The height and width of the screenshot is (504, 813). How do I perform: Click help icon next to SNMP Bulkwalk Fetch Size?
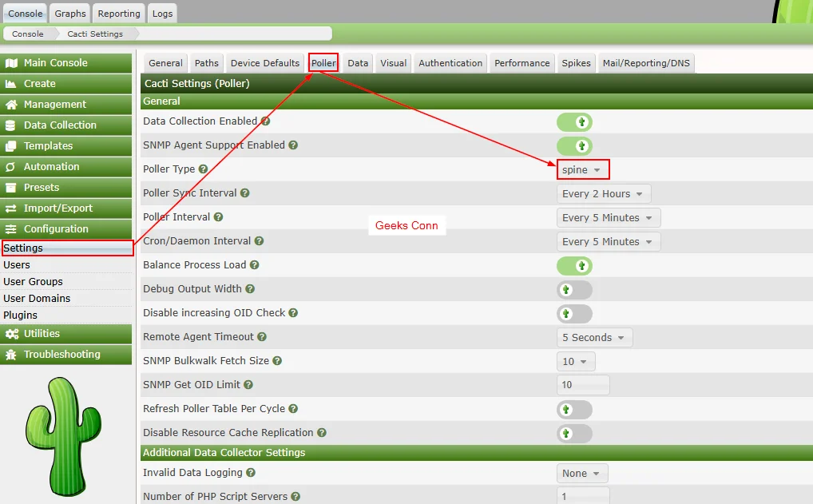click(x=277, y=361)
